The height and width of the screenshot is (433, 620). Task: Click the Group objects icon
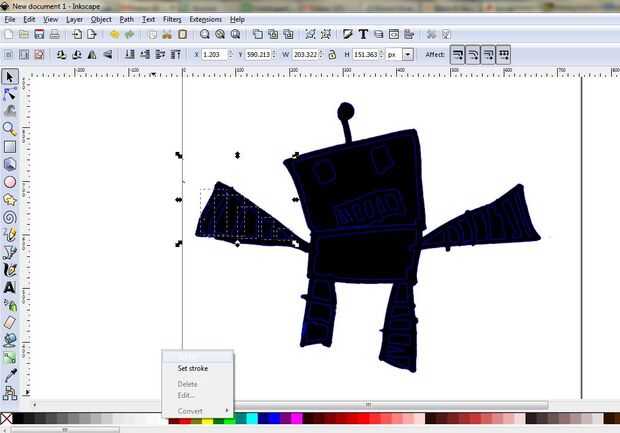pos(310,34)
